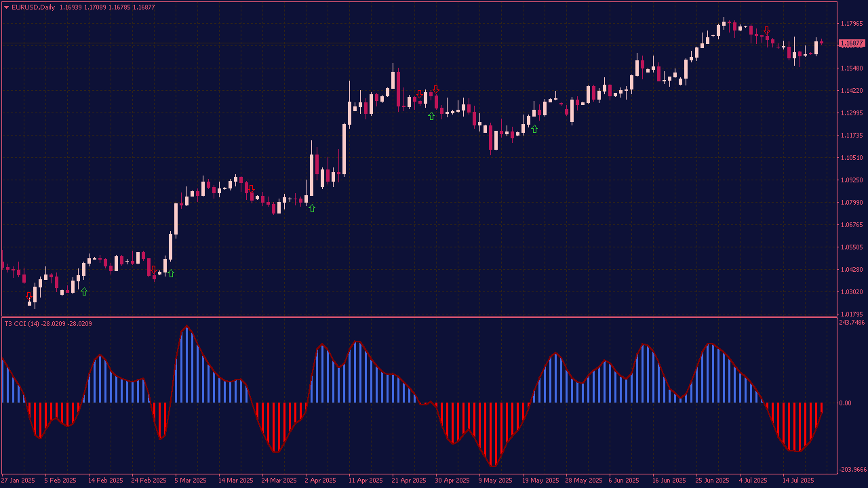Click the red sell arrow in late February 2025
Image resolution: width=868 pixels, height=488 pixels.
click(154, 269)
